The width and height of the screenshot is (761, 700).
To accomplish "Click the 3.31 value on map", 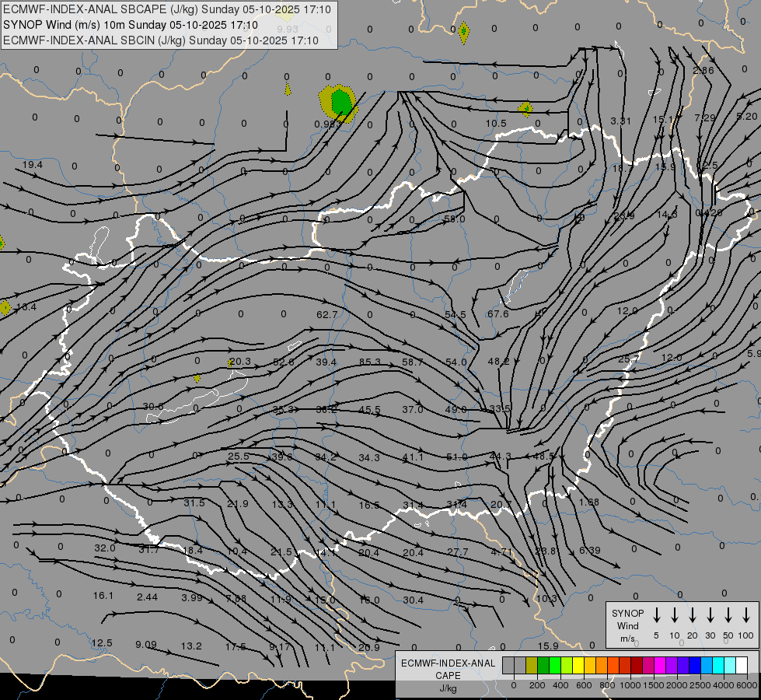I will (621, 121).
